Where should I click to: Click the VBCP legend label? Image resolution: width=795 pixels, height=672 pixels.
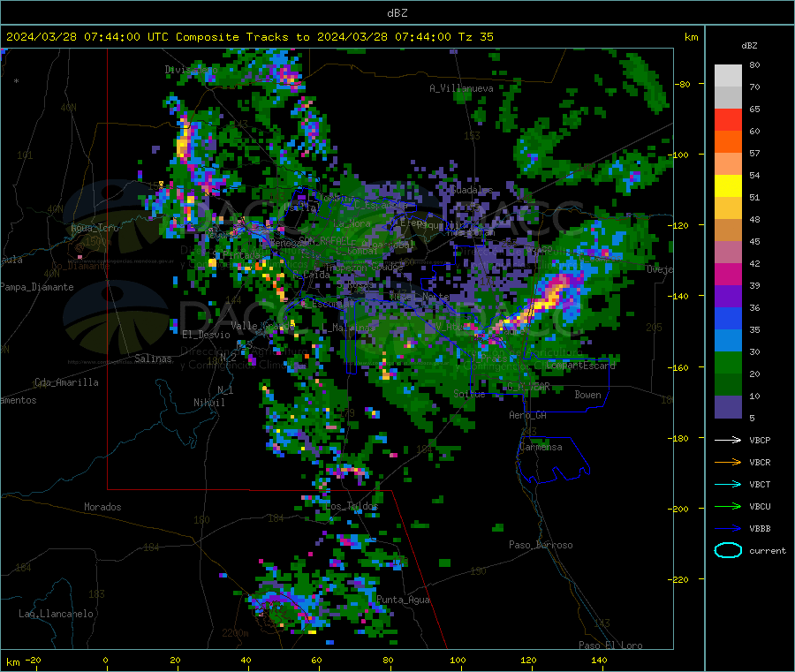[760, 441]
